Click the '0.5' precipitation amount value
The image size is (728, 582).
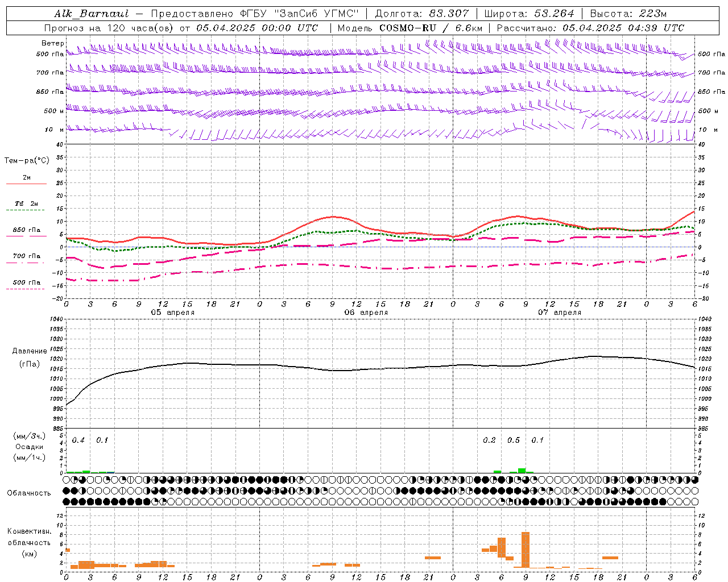coord(514,440)
